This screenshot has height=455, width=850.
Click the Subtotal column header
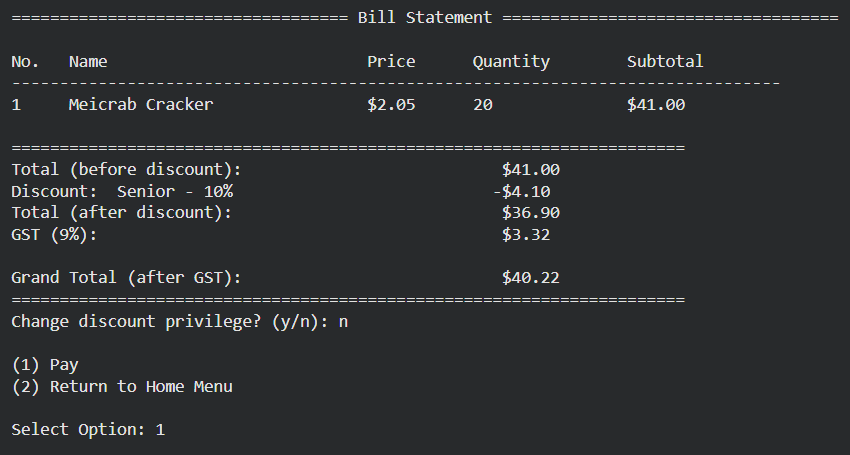click(665, 61)
